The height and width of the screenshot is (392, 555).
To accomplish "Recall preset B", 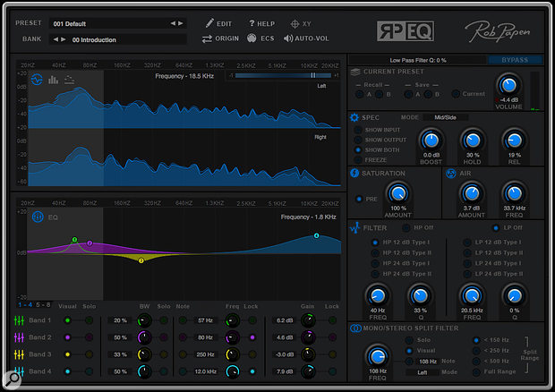I will 379,95.
